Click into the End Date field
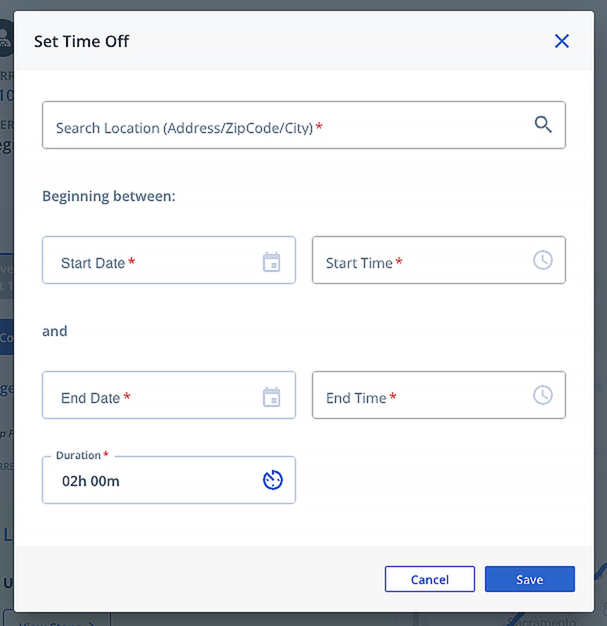The image size is (607, 626). point(169,395)
